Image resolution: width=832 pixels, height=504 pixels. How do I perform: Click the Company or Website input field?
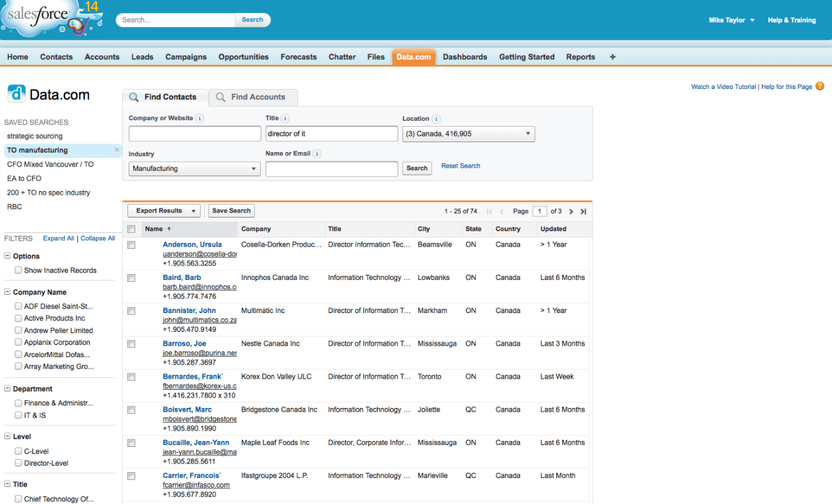pyautogui.click(x=195, y=134)
